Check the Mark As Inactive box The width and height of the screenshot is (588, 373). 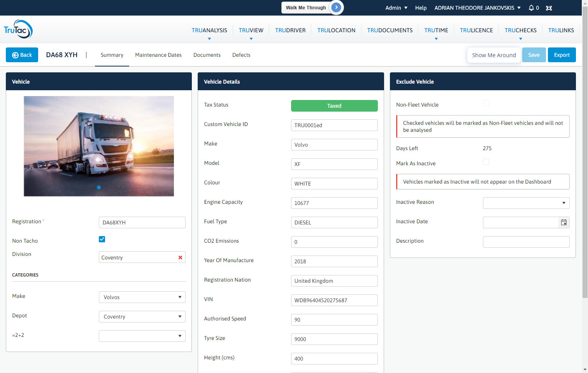(x=486, y=161)
